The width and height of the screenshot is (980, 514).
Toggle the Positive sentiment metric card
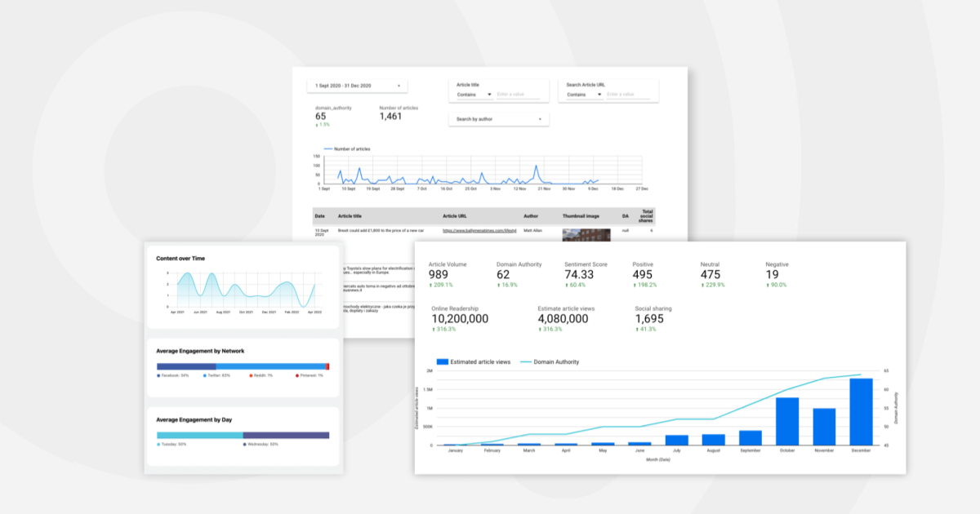click(x=644, y=271)
